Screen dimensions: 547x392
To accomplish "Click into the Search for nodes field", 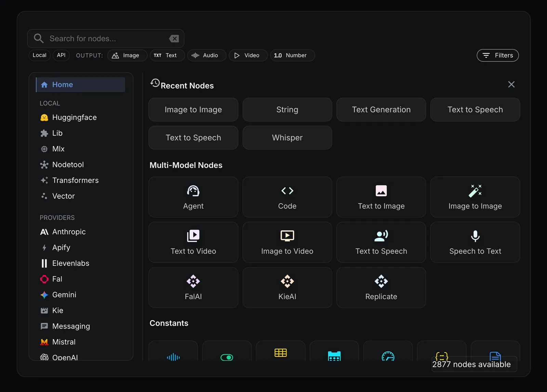I will click(x=106, y=39).
